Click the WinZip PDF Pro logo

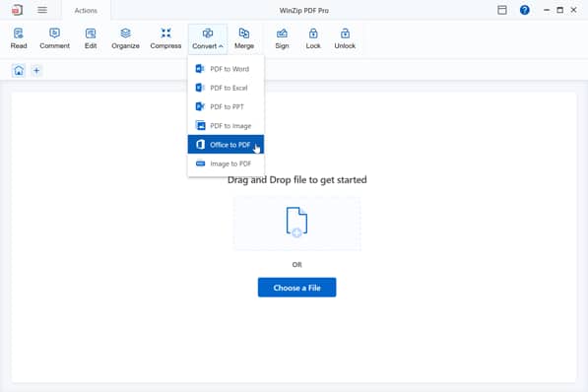click(x=18, y=10)
